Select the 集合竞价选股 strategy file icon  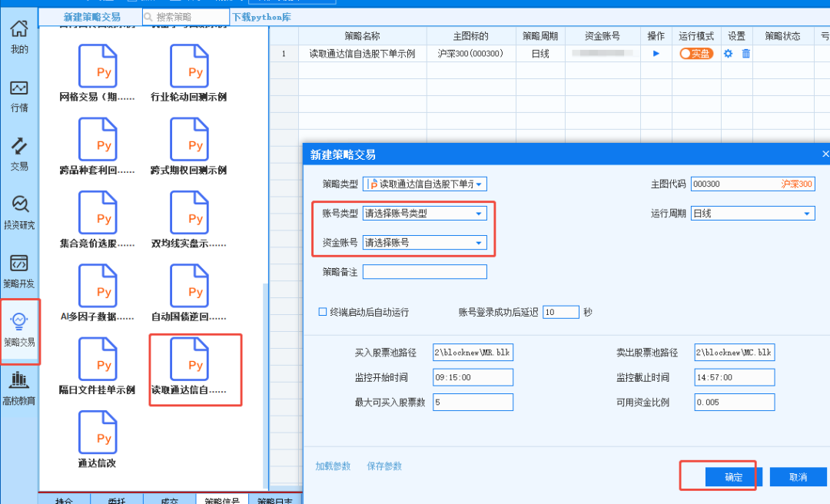[98, 212]
